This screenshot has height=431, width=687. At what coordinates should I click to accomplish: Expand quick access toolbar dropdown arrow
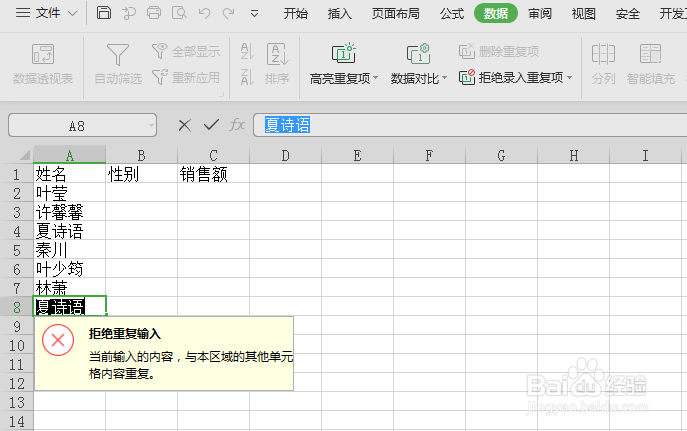[254, 14]
